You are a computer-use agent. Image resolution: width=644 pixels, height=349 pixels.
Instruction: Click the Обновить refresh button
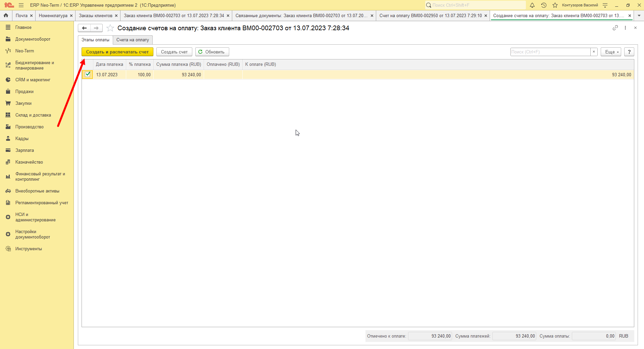point(212,52)
